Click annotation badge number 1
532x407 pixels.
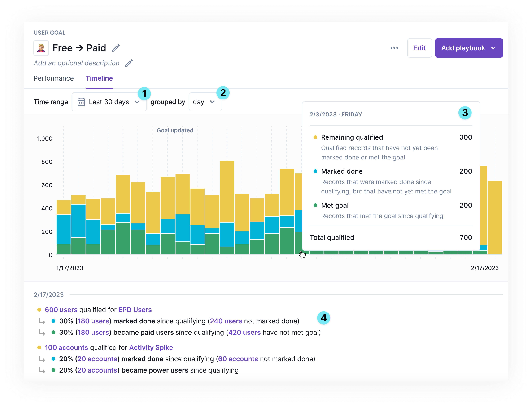tap(144, 94)
